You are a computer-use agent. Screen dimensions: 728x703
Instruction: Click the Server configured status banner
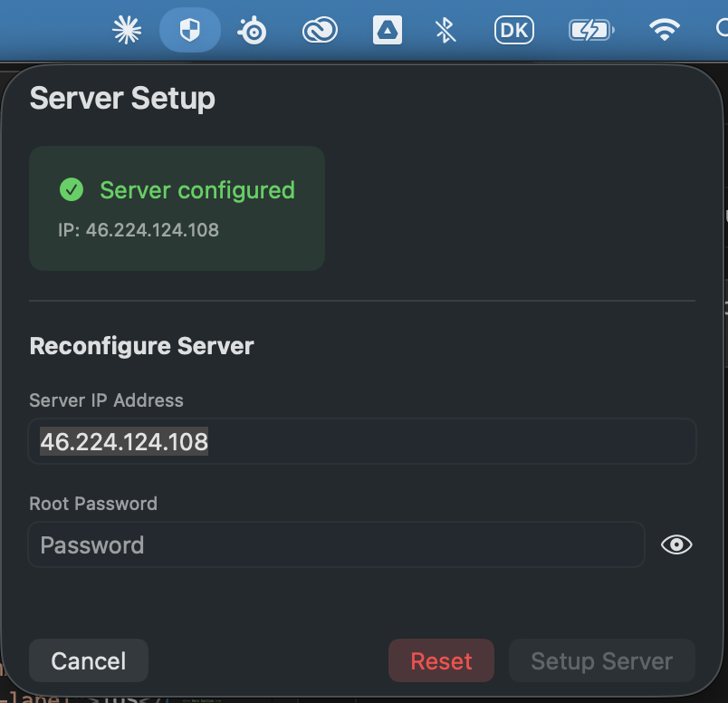click(177, 208)
